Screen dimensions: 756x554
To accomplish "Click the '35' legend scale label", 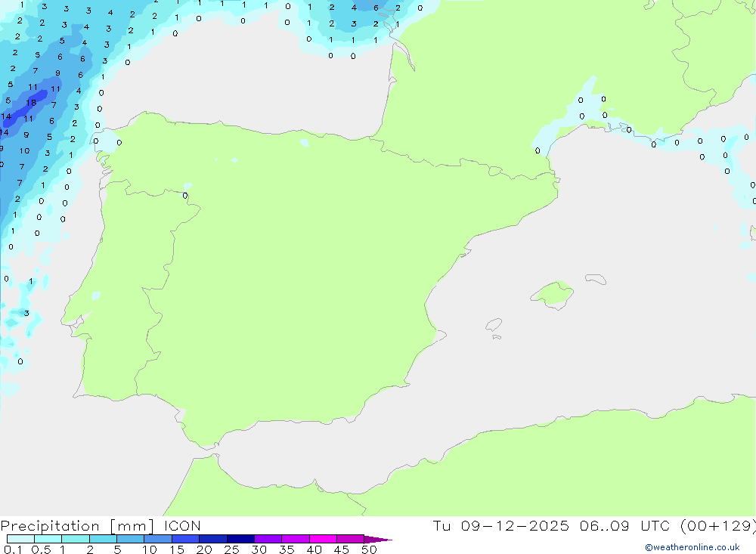I will pyautogui.click(x=287, y=549).
